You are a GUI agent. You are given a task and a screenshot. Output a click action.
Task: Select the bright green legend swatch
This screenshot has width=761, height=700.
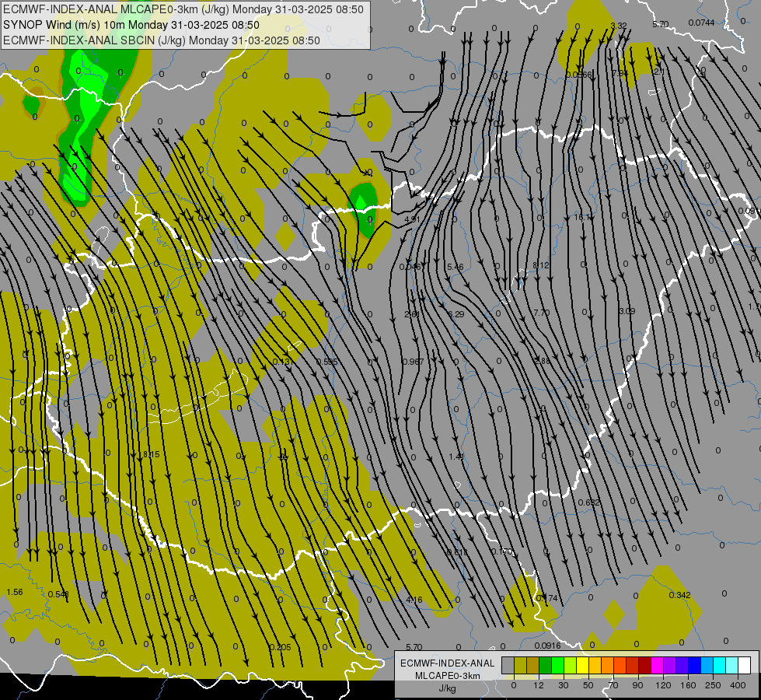click(557, 665)
